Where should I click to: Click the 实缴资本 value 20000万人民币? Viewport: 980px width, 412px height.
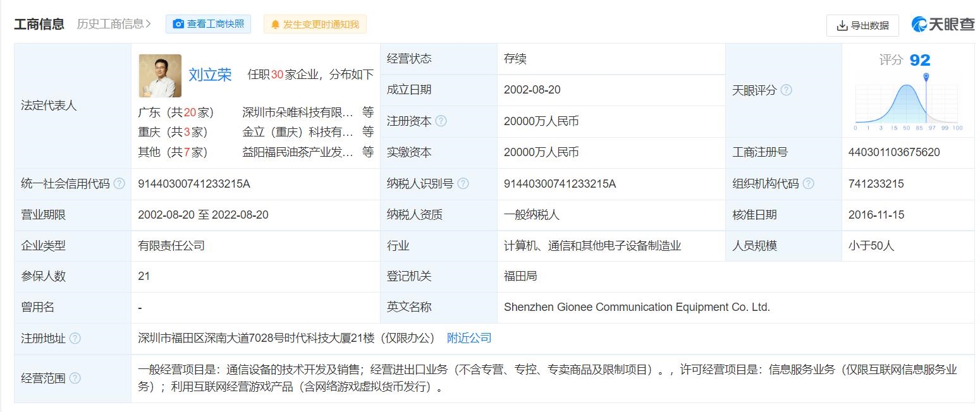click(x=541, y=152)
